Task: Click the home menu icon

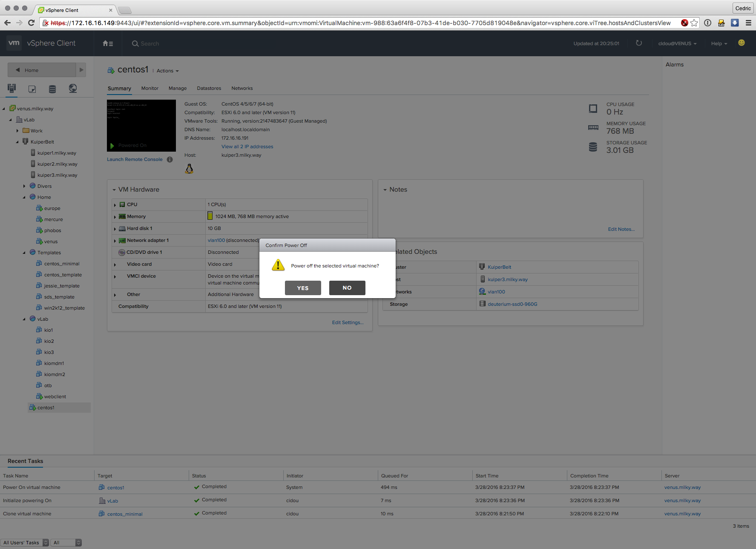Action: (x=108, y=43)
